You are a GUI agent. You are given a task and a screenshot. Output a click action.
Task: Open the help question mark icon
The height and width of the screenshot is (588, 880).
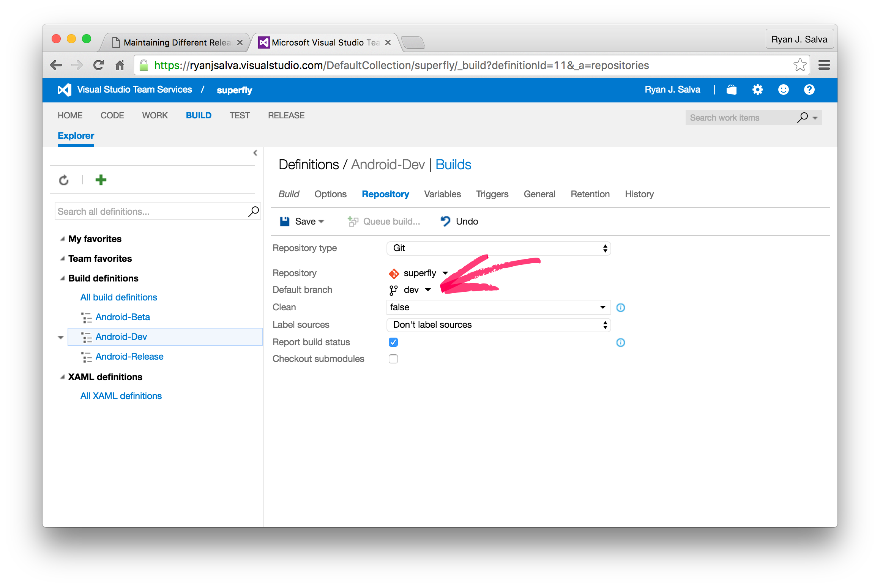pyautogui.click(x=809, y=90)
